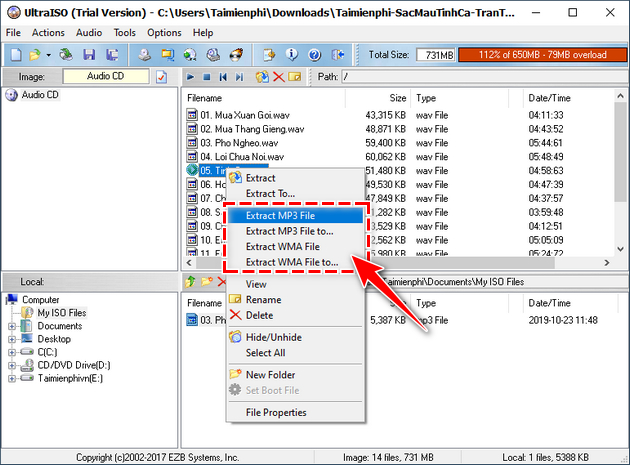Select Extract WMA File option
The height and width of the screenshot is (465, 630).
(296, 247)
